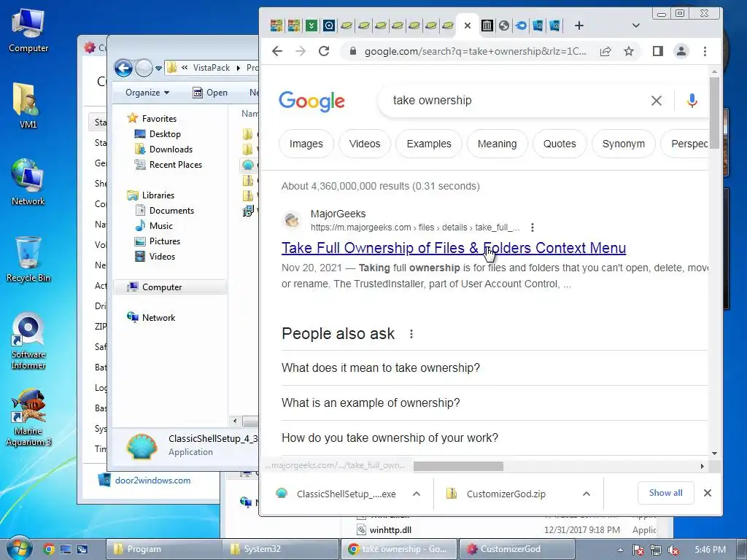Switch to the black museum-icon tab
Image resolution: width=747 pixels, height=560 pixels.
pyautogui.click(x=487, y=26)
